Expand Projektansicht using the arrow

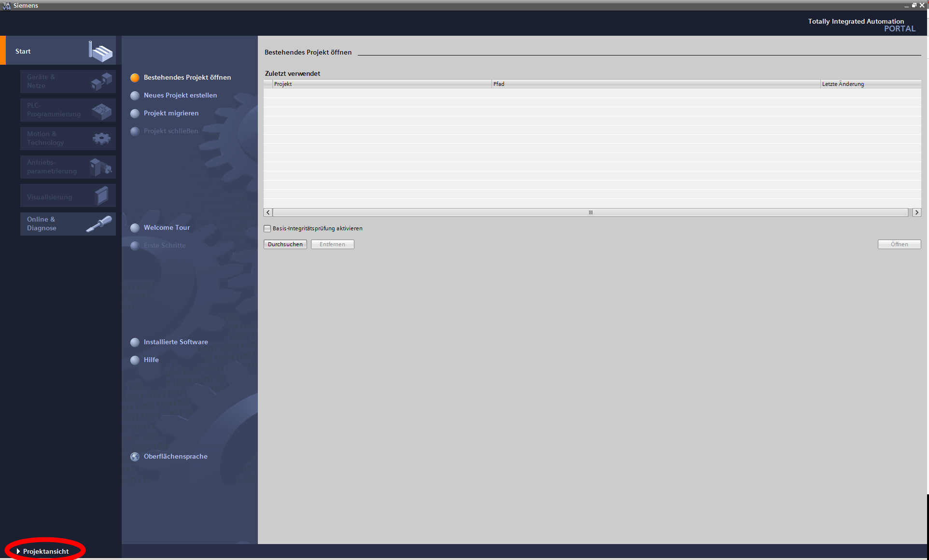18,551
